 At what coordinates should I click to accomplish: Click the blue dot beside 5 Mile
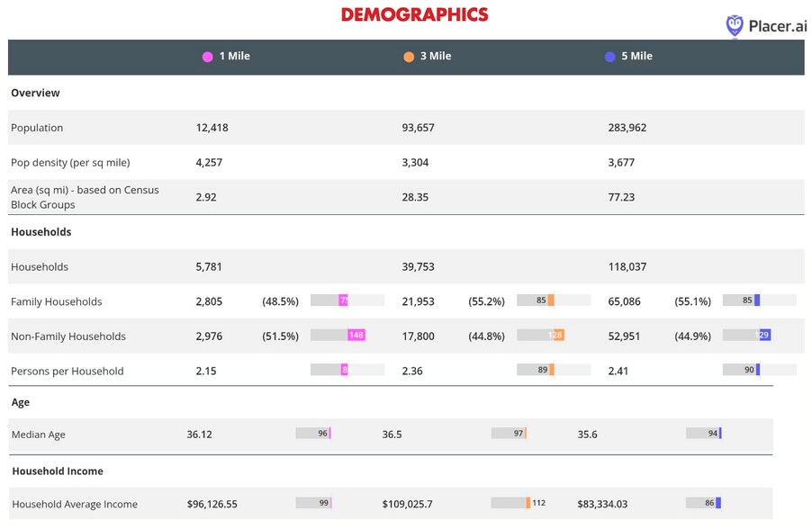click(610, 57)
